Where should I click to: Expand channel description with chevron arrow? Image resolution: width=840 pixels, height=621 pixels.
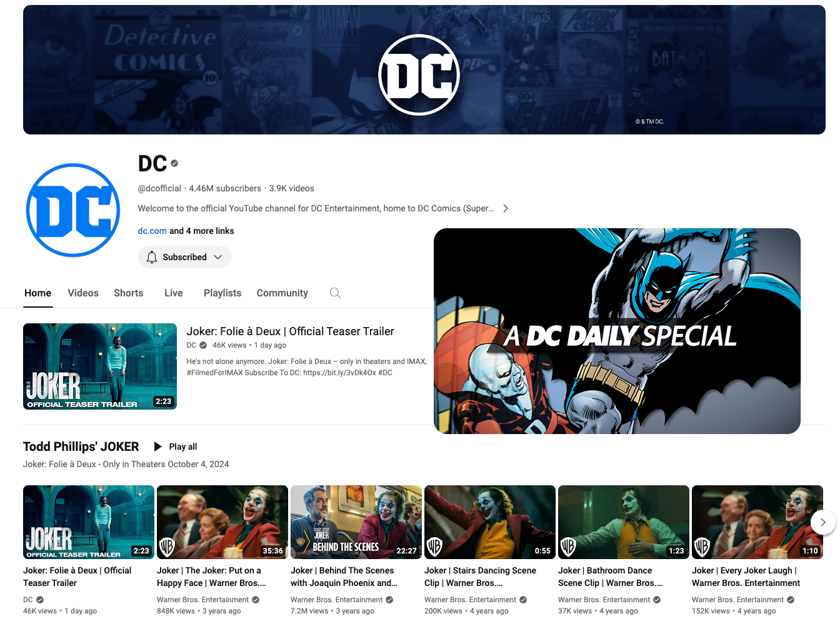point(506,208)
